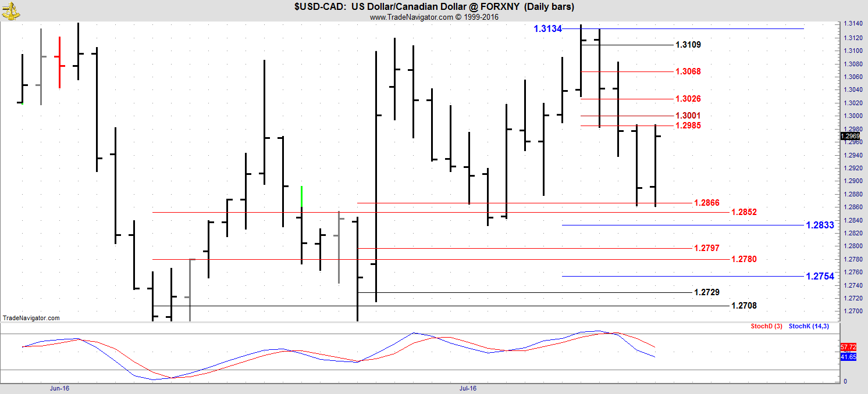
Task: Click the blue 41.65 stochastic value tag
Action: [x=848, y=356]
